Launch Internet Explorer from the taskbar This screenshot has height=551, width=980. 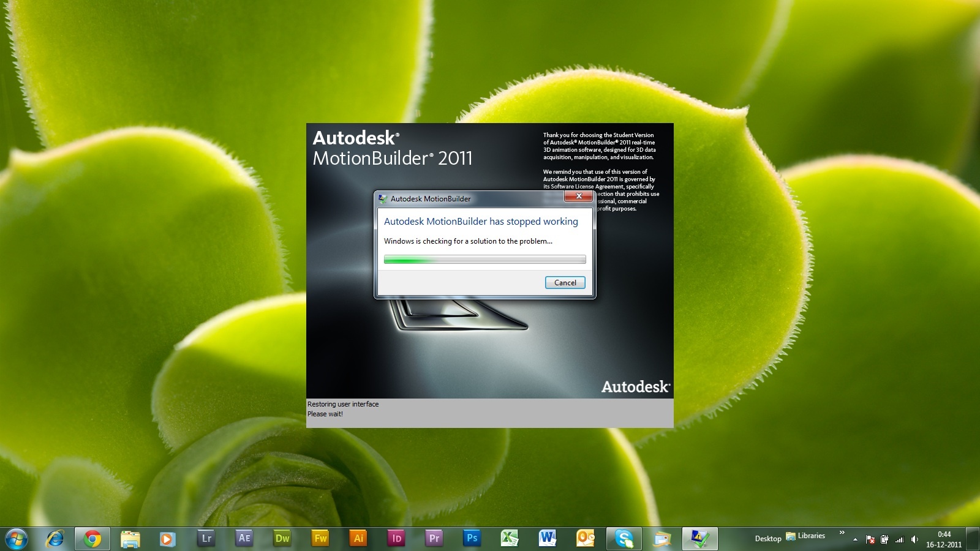click(55, 539)
